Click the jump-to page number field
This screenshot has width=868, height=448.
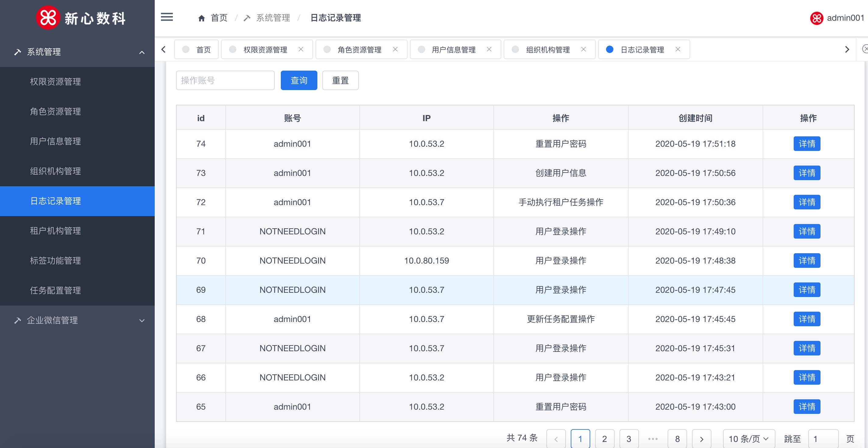(823, 439)
